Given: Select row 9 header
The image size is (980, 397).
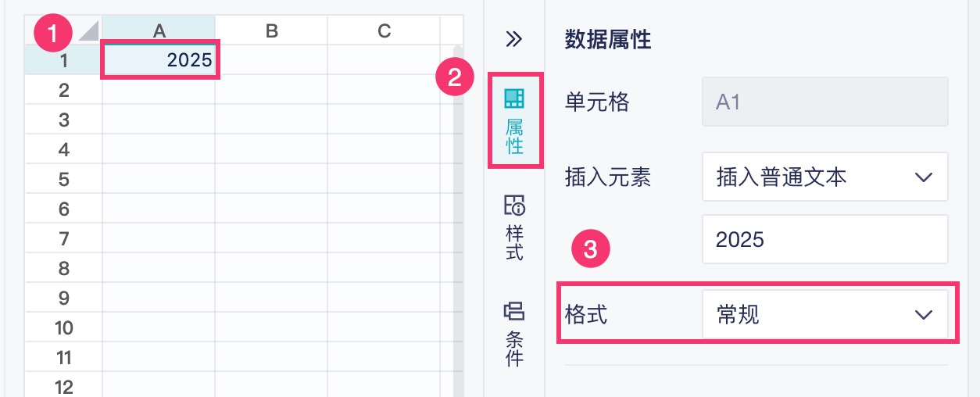Looking at the screenshot, I should click(64, 298).
